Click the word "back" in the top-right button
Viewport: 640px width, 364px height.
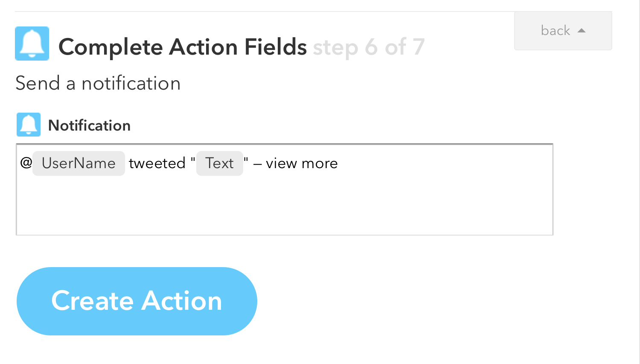(x=556, y=31)
